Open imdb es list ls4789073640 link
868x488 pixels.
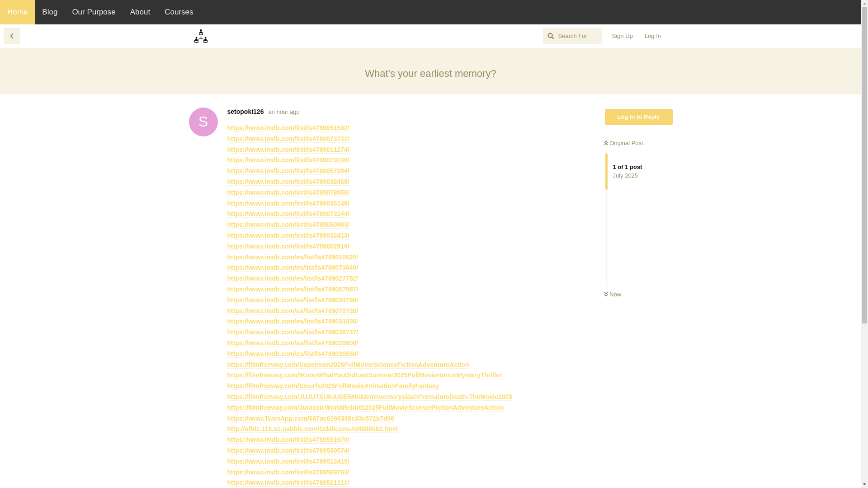click(x=292, y=268)
